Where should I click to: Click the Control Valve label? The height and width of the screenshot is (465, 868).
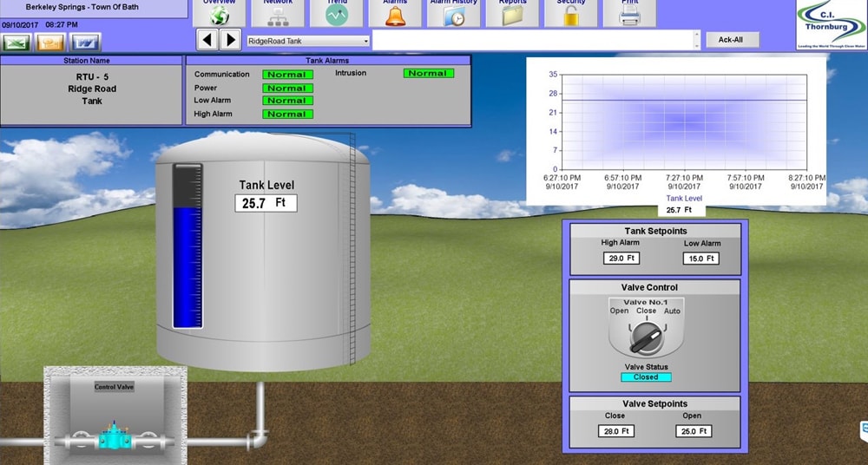(114, 387)
